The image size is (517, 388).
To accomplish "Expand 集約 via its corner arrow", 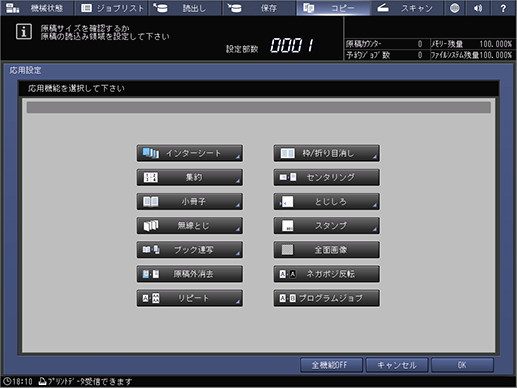I will coord(238,181).
